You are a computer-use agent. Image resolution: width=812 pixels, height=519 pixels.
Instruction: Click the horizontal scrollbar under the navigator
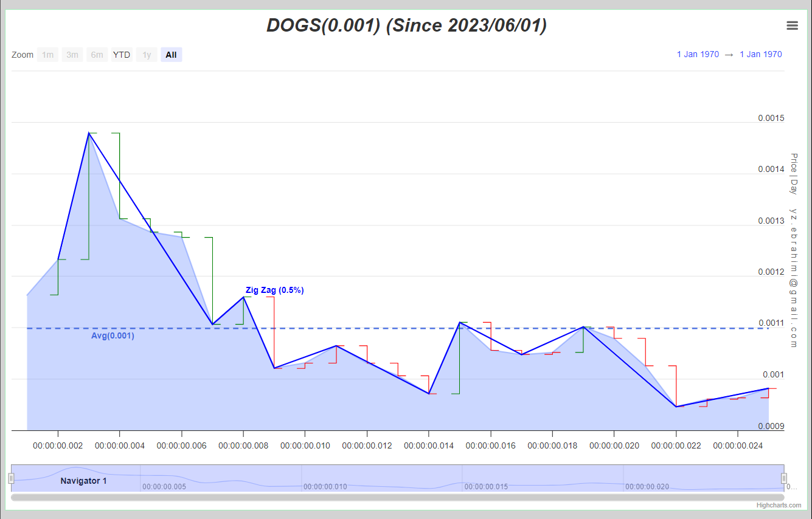pyautogui.click(x=398, y=497)
